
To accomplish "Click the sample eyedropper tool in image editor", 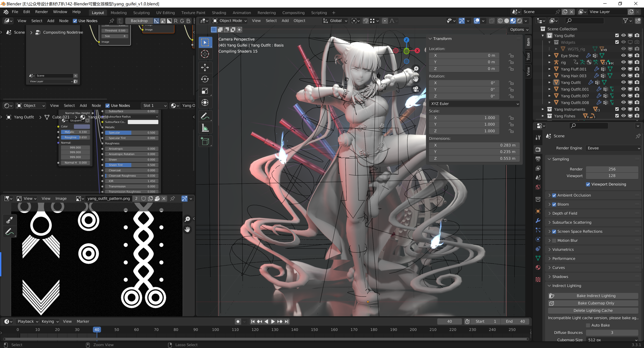I will coord(10,220).
